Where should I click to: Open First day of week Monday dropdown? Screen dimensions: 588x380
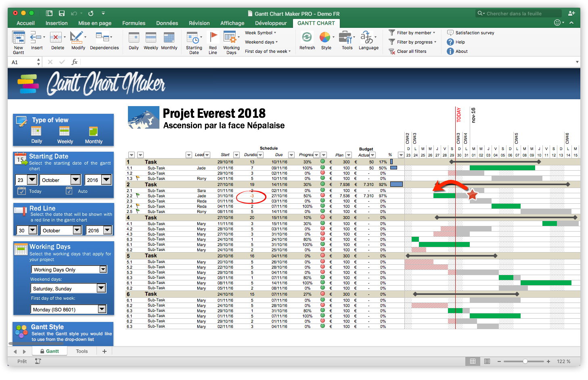(x=102, y=309)
